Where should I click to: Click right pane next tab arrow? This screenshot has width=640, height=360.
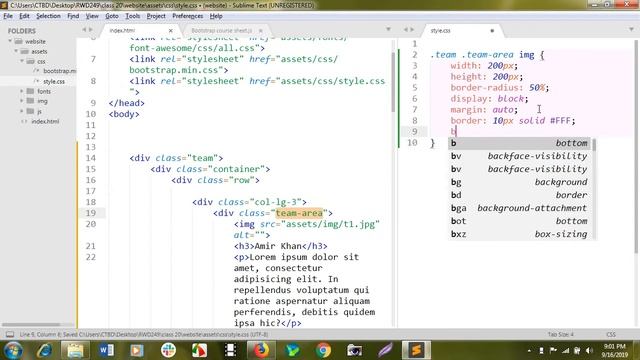412,29
